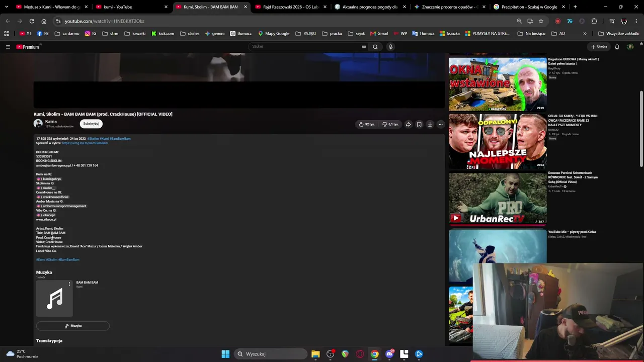This screenshot has height=362, width=644.
Task: Open Google Chrome on the taskbar
Action: (x=375, y=354)
